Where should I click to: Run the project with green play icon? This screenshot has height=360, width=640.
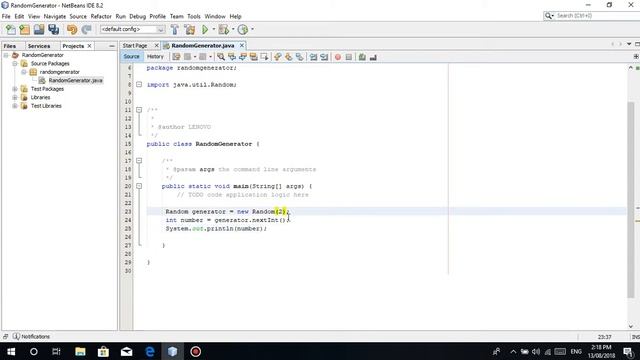(x=205, y=29)
